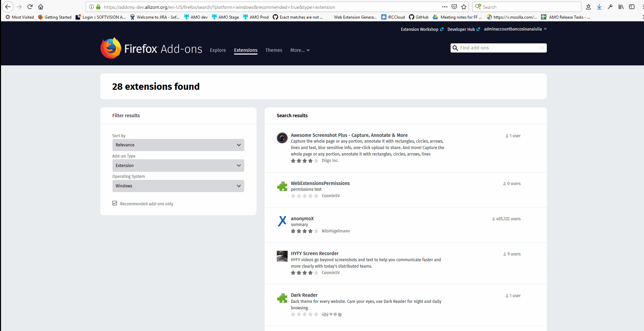Click the Firefox Add-ons logo

coord(151,48)
